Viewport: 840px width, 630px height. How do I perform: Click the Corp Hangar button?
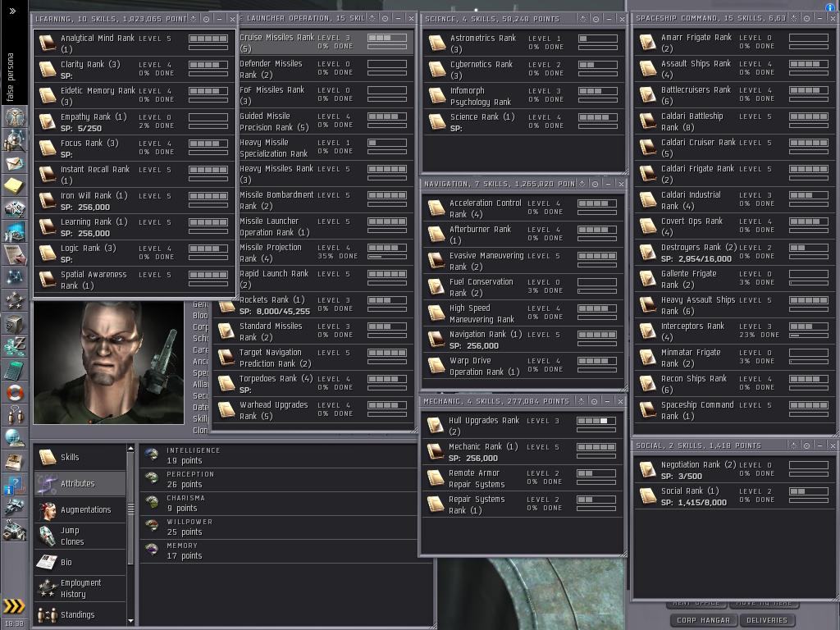click(x=703, y=620)
